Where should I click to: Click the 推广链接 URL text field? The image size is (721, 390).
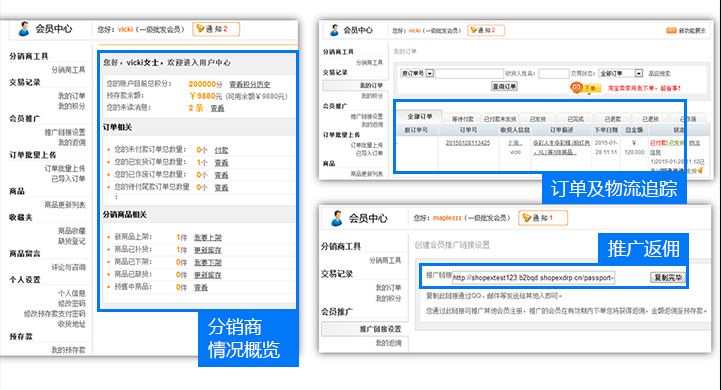[533, 277]
